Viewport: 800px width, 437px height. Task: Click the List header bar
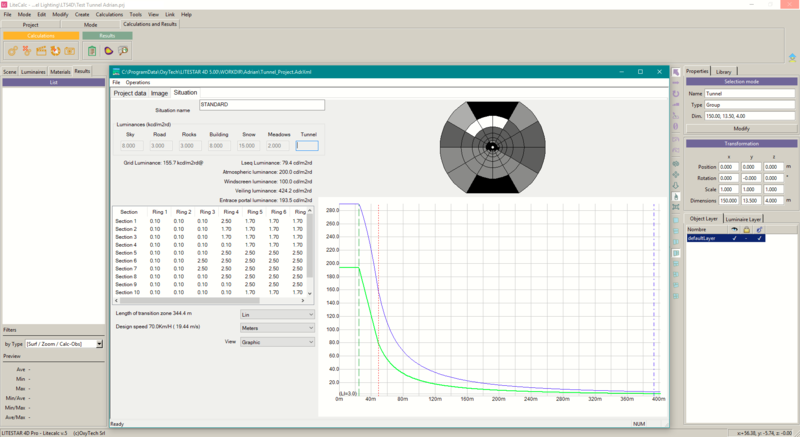[54, 82]
